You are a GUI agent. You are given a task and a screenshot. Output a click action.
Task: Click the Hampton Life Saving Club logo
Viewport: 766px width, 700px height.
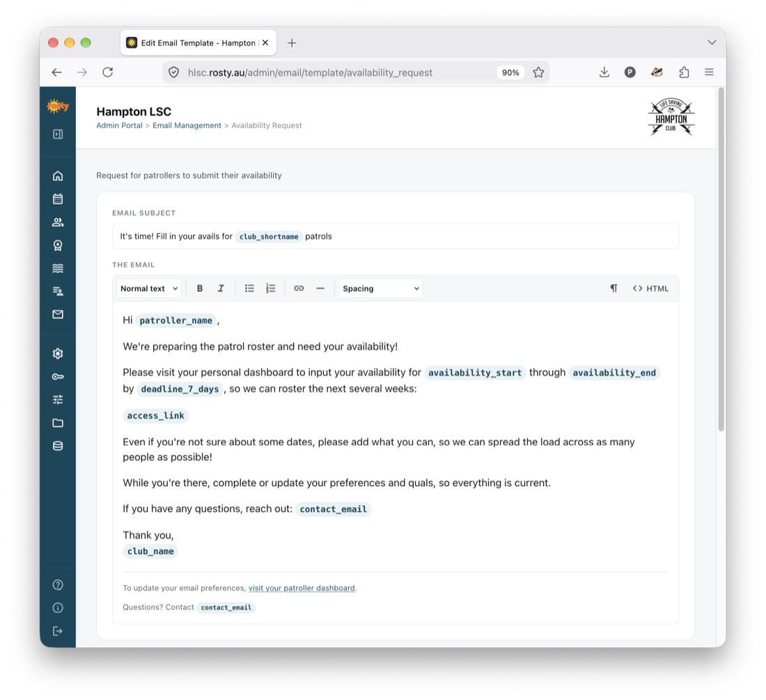[x=671, y=117]
